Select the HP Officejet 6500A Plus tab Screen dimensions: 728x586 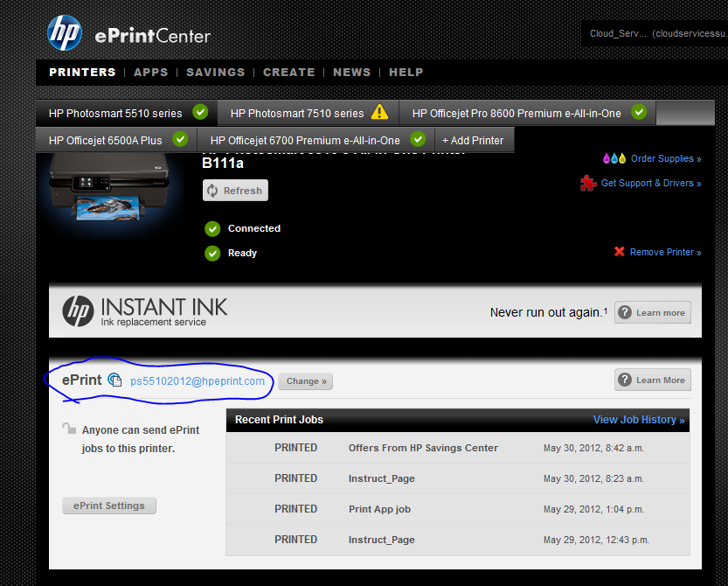(x=105, y=140)
